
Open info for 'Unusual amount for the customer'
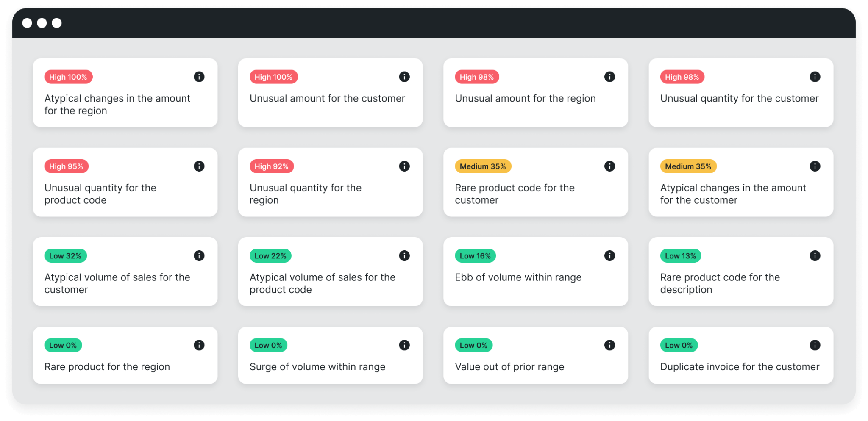coord(404,77)
